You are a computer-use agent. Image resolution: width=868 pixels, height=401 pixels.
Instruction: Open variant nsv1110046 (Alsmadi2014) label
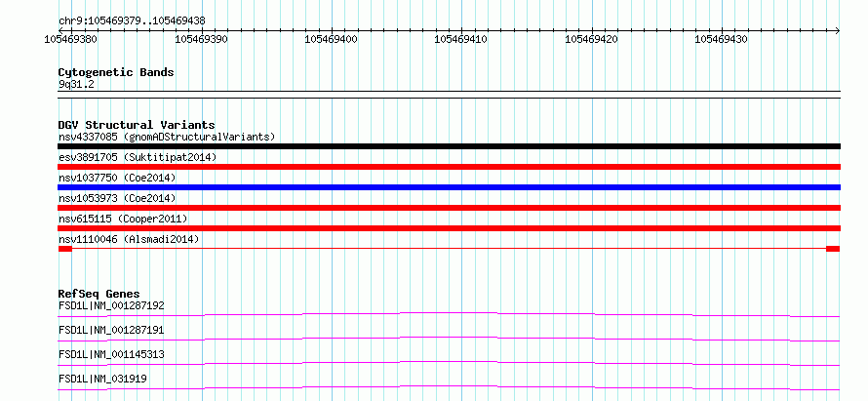129,239
